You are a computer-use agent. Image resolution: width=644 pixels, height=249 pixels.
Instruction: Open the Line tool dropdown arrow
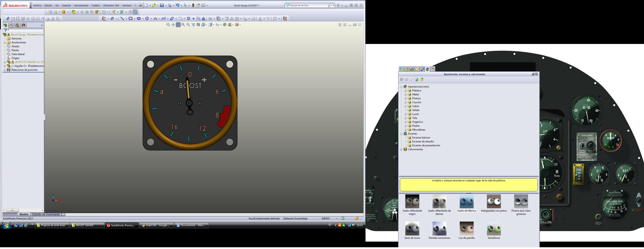126,19
